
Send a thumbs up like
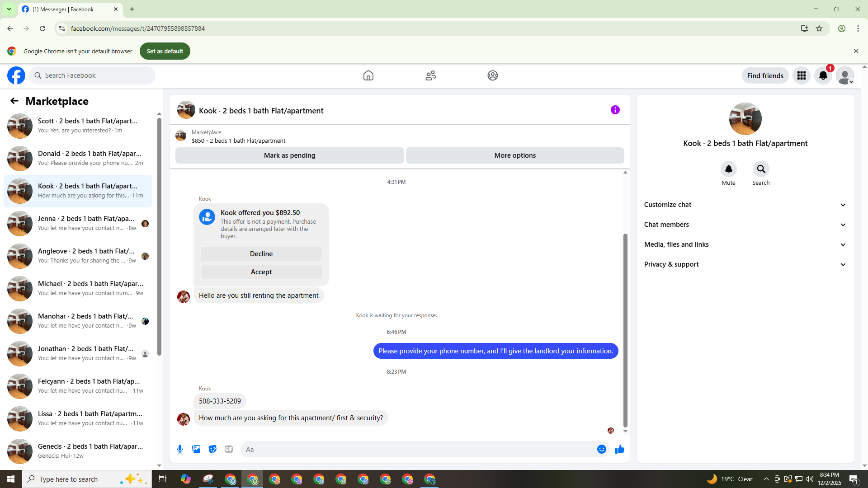[x=619, y=449]
